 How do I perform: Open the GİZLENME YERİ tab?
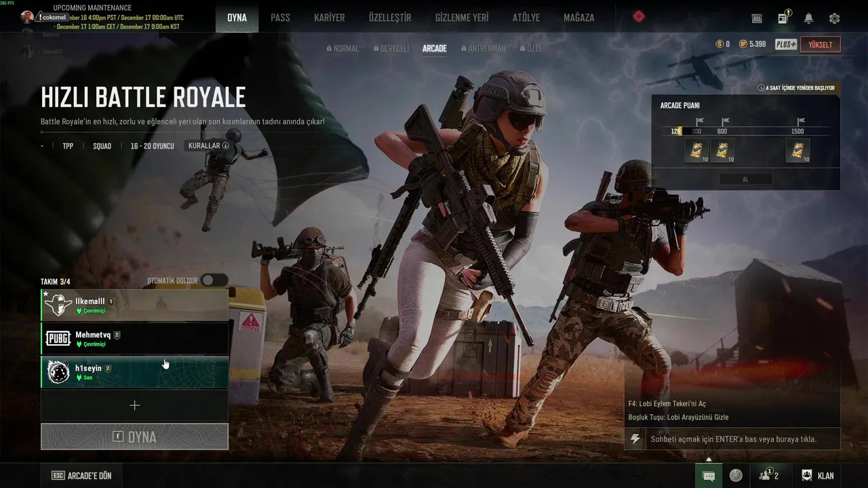point(462,18)
